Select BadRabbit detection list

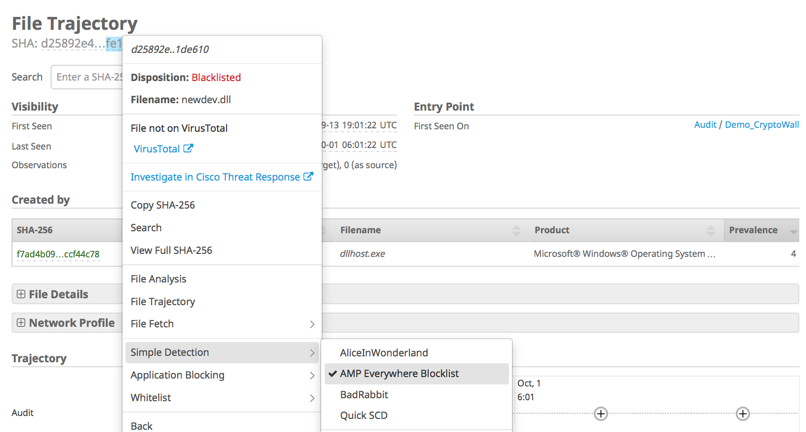click(363, 395)
